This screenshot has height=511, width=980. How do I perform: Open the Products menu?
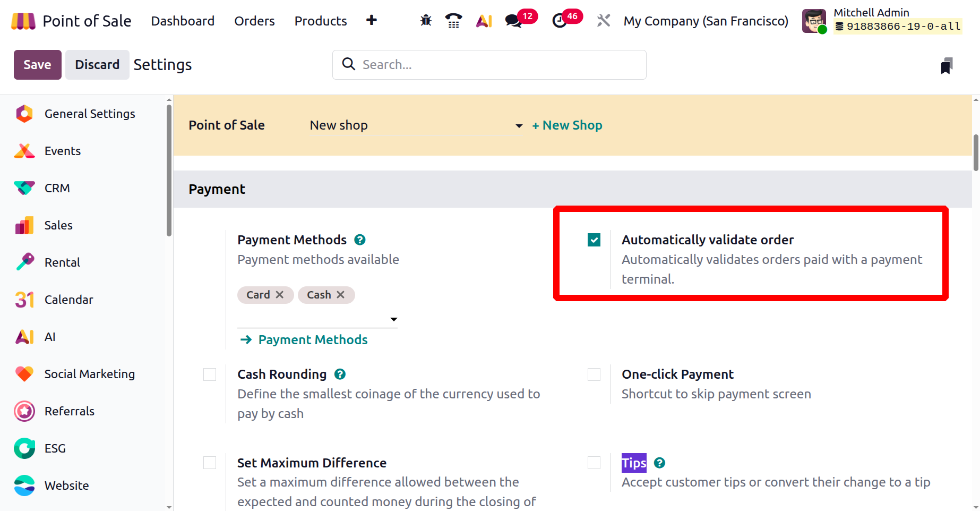(321, 21)
